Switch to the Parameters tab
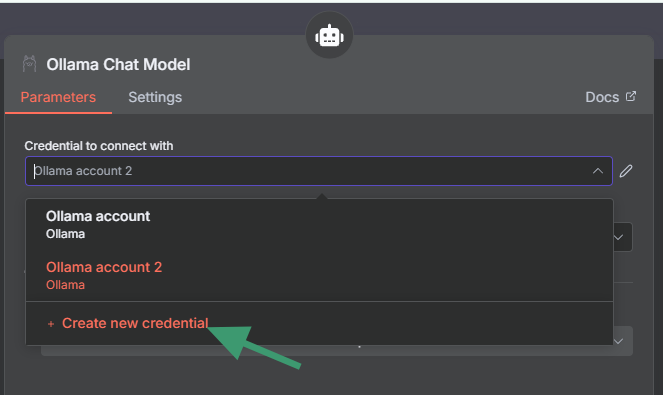 click(x=58, y=97)
